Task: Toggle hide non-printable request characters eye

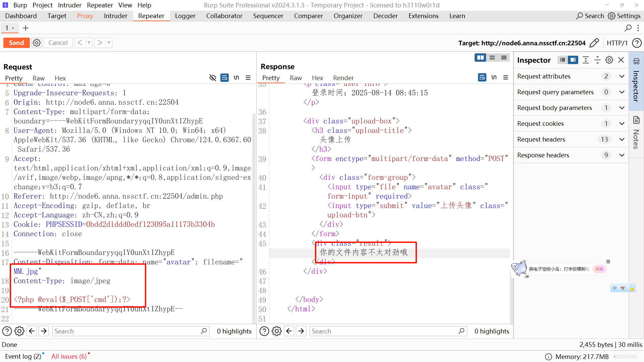Action: click(213, 78)
